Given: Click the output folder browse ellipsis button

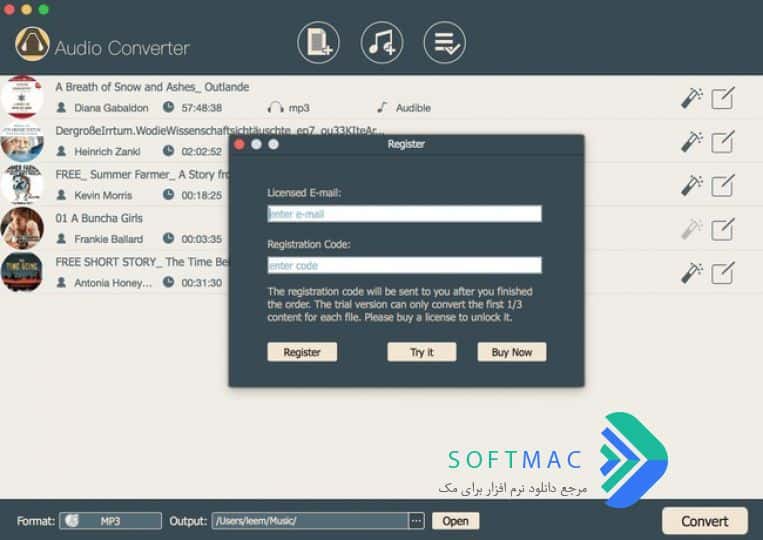Looking at the screenshot, I should [x=416, y=521].
